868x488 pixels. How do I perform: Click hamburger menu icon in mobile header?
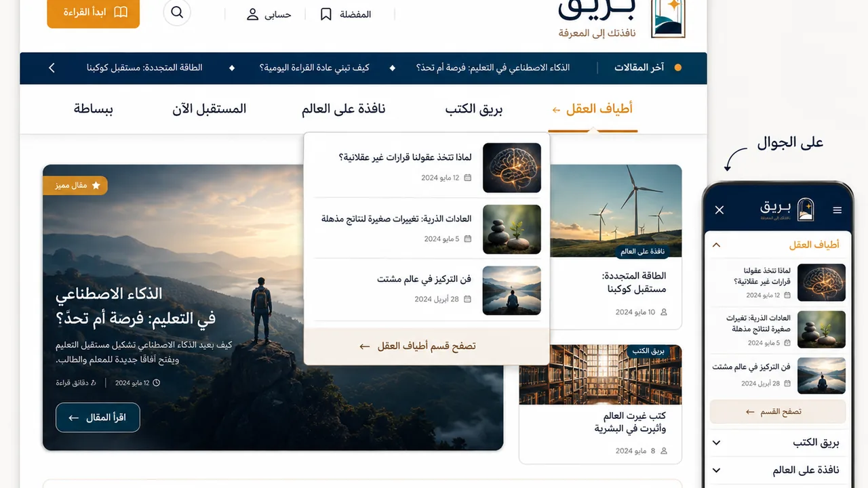837,210
